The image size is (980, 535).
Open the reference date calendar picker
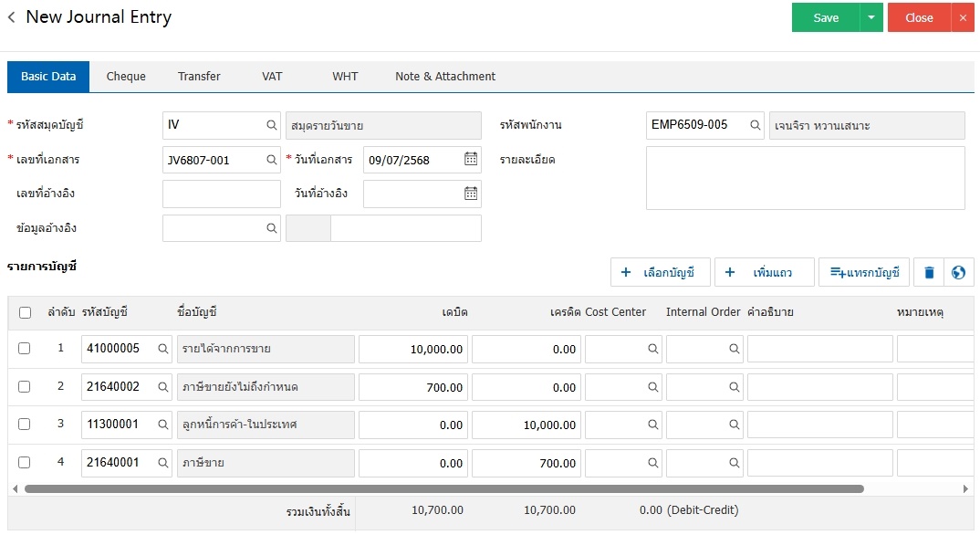(471, 193)
